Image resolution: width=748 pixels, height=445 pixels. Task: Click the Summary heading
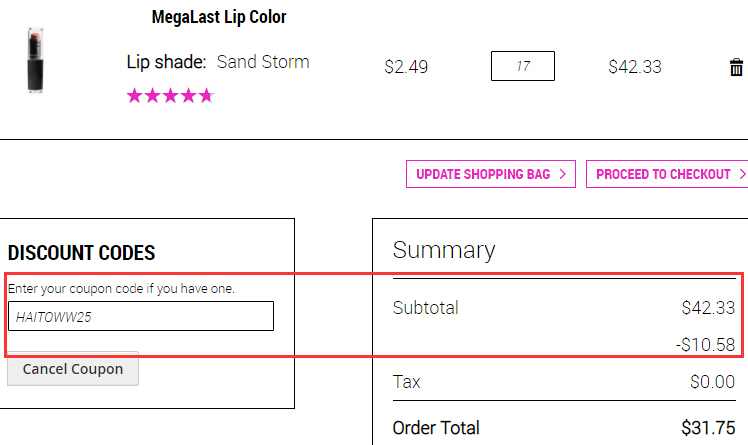click(444, 250)
